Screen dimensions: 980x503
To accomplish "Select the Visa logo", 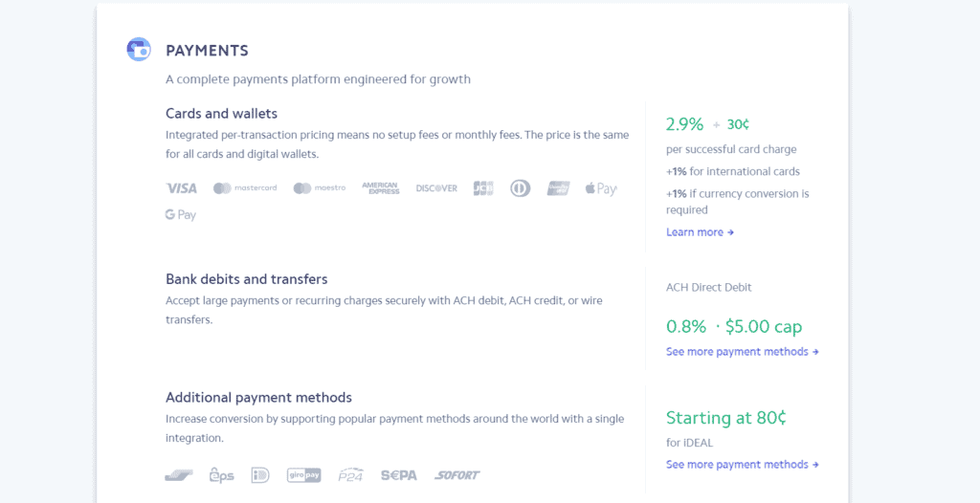I will (x=181, y=188).
